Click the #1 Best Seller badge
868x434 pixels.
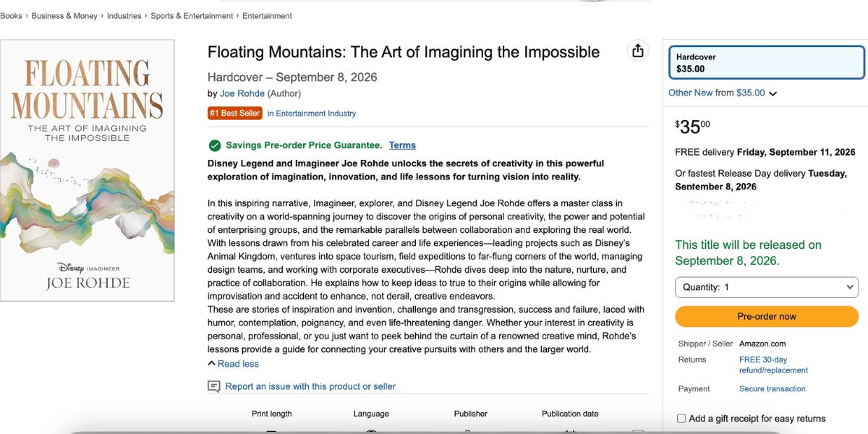(235, 113)
